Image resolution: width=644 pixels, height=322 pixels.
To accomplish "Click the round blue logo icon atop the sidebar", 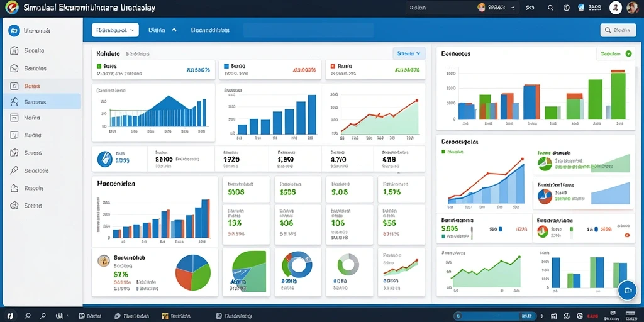I will [x=14, y=30].
